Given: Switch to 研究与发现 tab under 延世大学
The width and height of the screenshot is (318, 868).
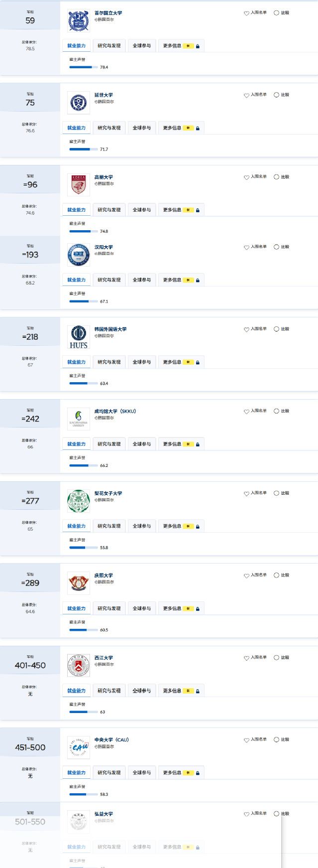Looking at the screenshot, I should coord(109,128).
